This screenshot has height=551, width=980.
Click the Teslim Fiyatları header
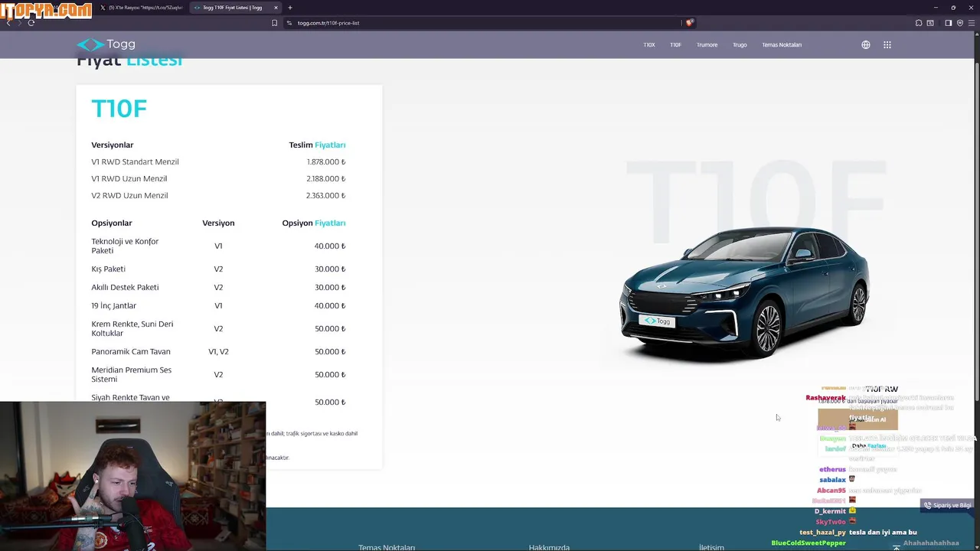(317, 145)
